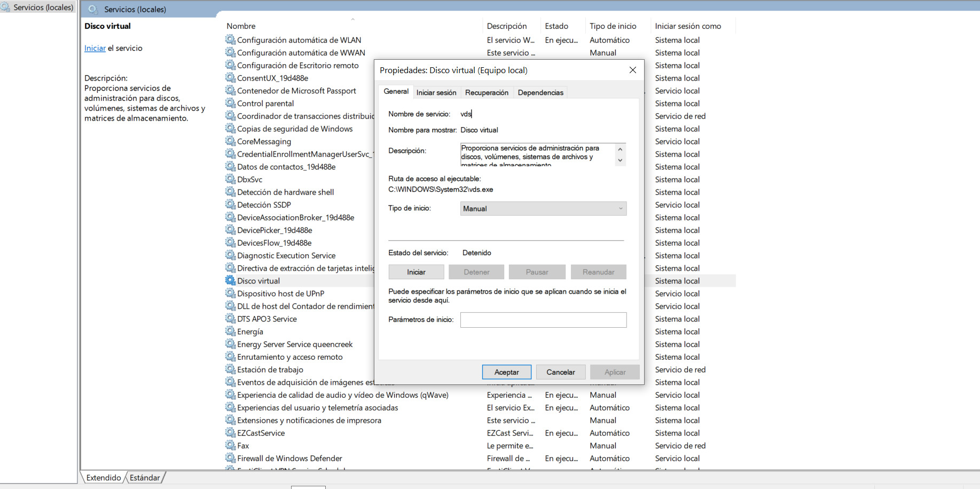Click the gear icon for Fax service

[230, 446]
